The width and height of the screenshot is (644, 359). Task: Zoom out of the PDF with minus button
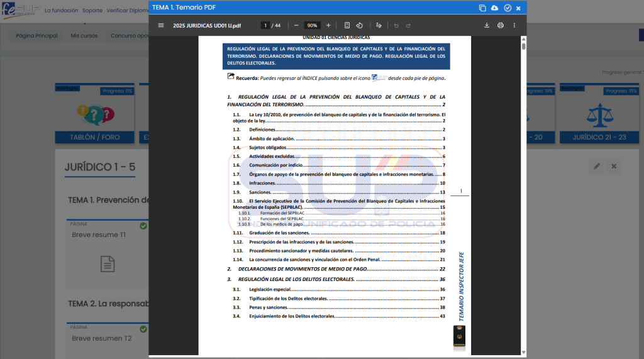[x=296, y=25]
